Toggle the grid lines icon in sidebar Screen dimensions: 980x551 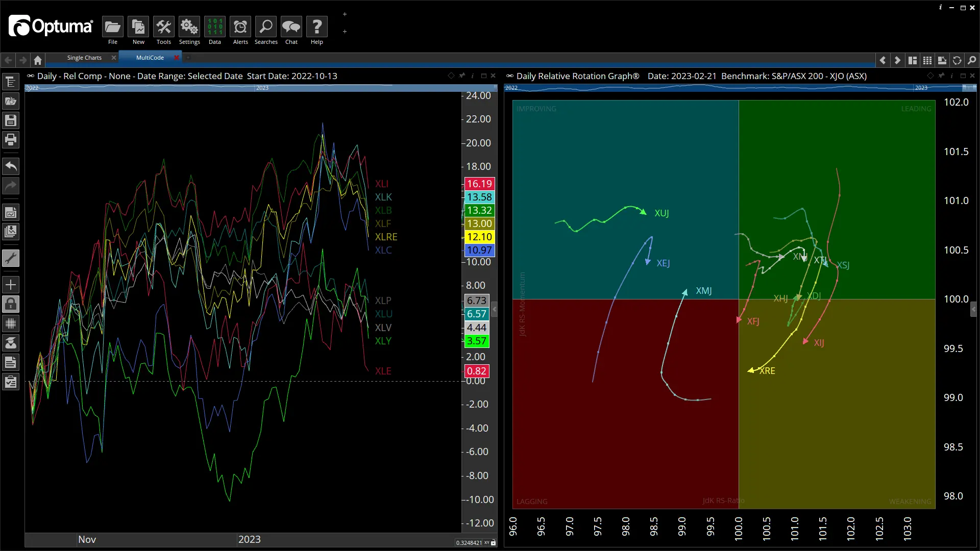(x=11, y=323)
